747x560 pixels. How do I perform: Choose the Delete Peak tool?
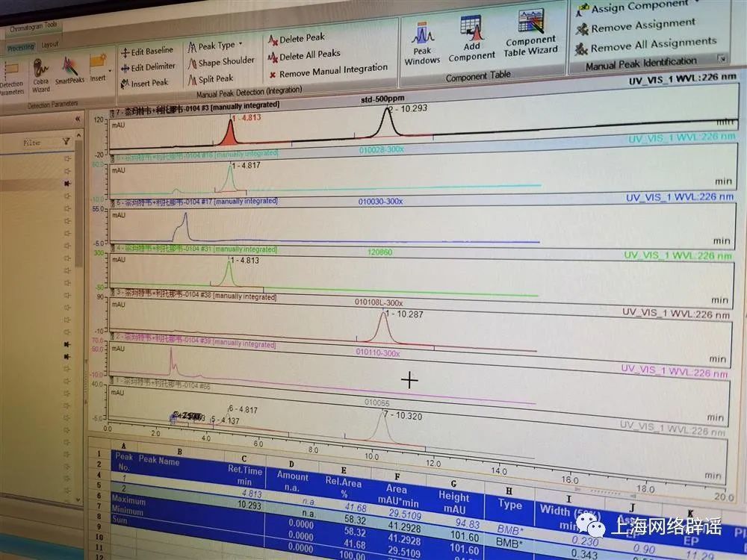coord(297,39)
